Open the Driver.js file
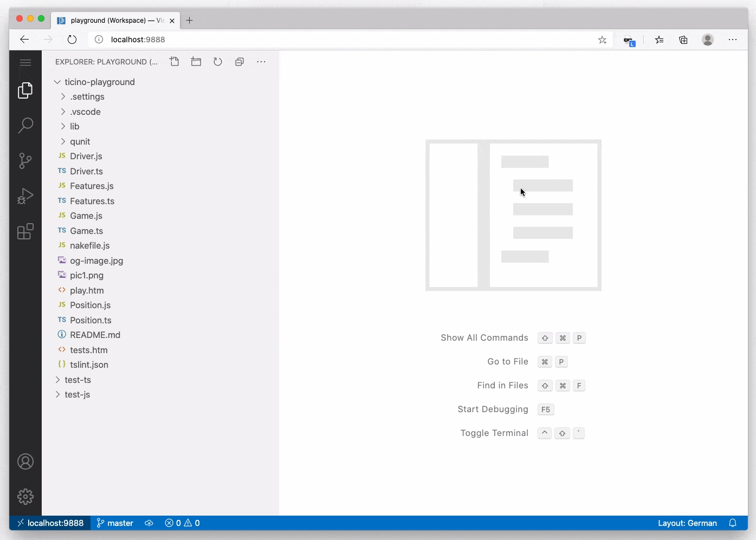756x540 pixels. pos(86,156)
